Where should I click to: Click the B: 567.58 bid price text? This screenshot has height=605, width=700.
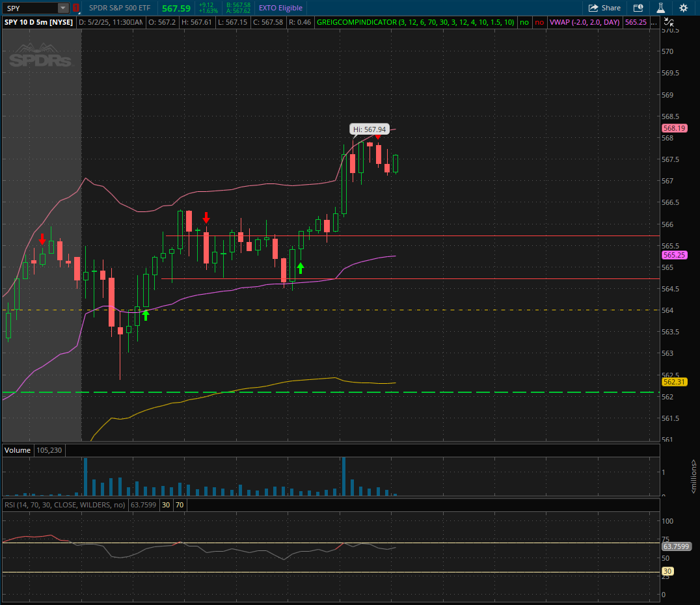(238, 5)
